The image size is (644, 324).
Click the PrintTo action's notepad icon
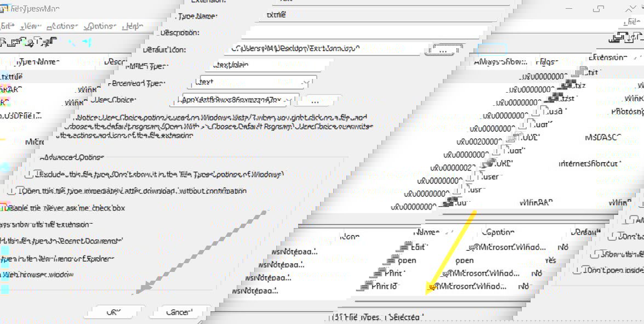(x=365, y=286)
